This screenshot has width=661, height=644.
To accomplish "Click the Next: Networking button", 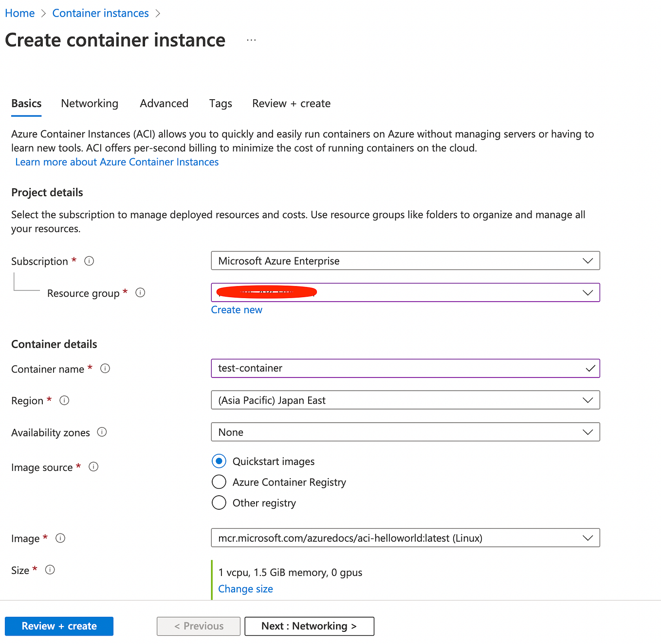I will tap(309, 626).
